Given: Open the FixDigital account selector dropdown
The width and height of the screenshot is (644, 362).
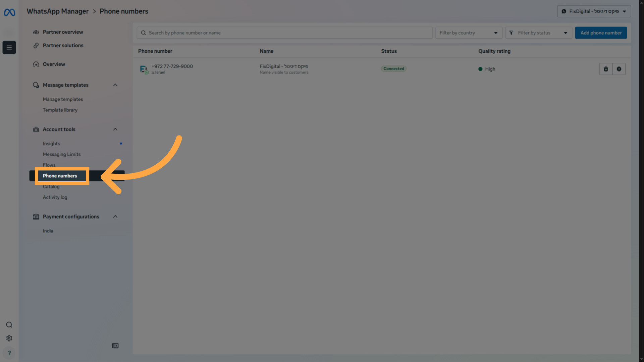Looking at the screenshot, I should point(594,11).
